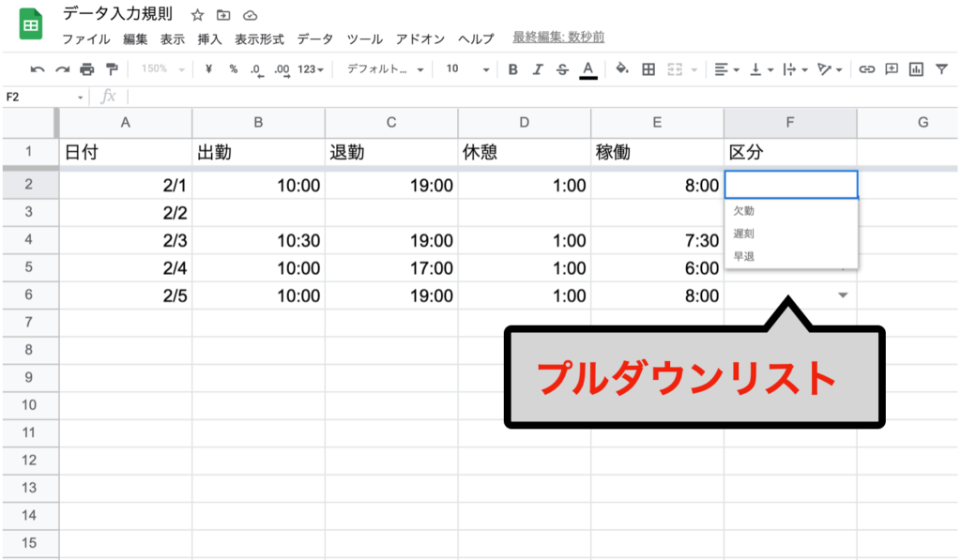Image resolution: width=961 pixels, height=560 pixels.
Task: Open the font size 10 dropdown
Action: 467,69
